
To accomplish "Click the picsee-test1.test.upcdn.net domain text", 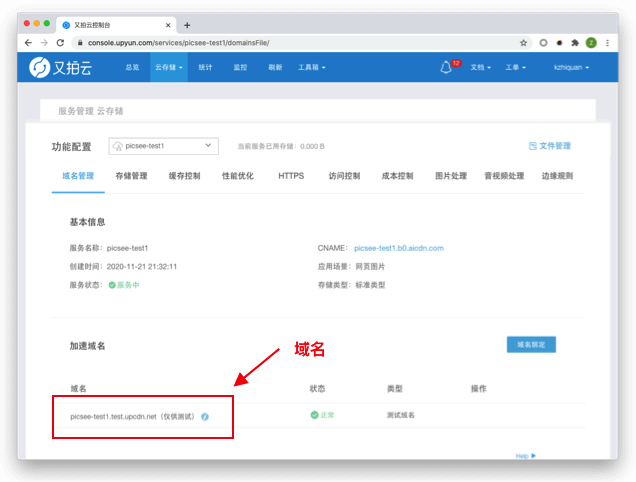I will (x=113, y=417).
